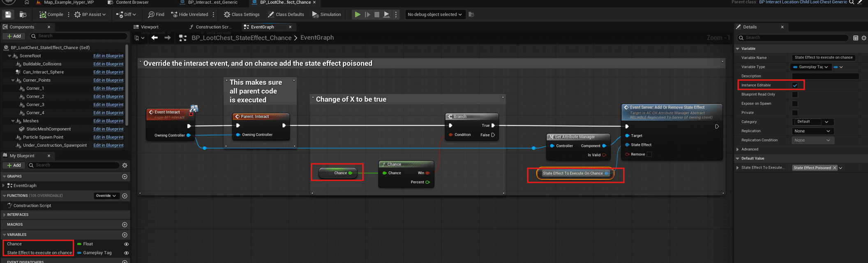This screenshot has width=868, height=263.
Task: Expand the INTERFACES section
Action: coord(4,215)
